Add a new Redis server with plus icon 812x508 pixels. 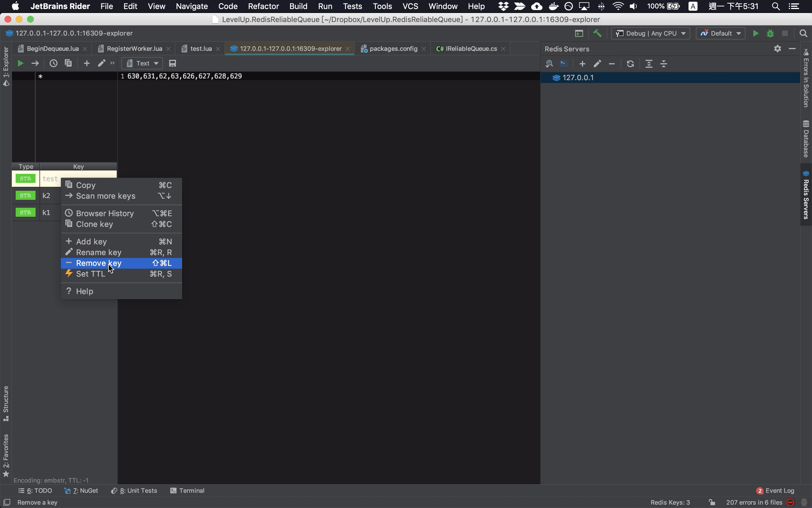[582, 63]
